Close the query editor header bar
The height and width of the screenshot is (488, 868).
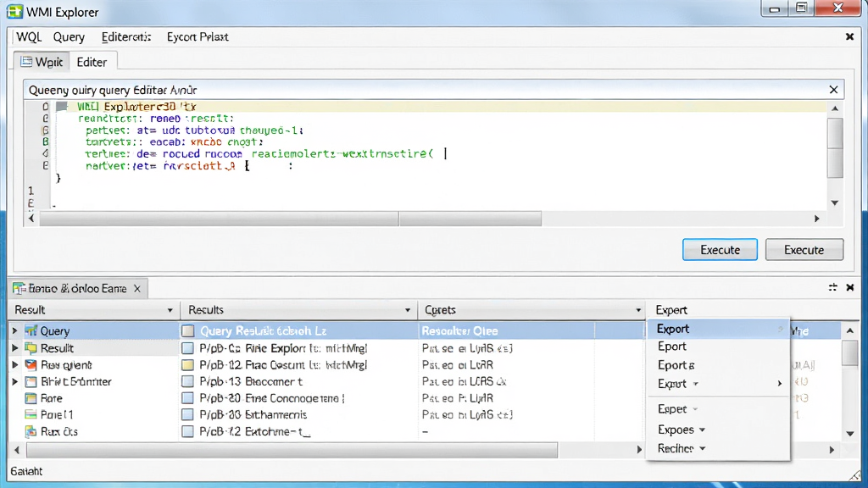(x=834, y=90)
